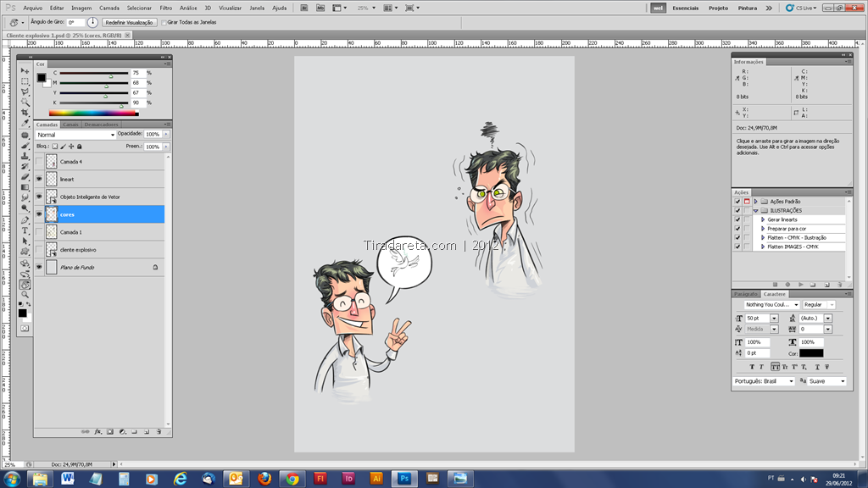The height and width of the screenshot is (488, 868).
Task: Select the Quick Selection tool
Action: 25,103
